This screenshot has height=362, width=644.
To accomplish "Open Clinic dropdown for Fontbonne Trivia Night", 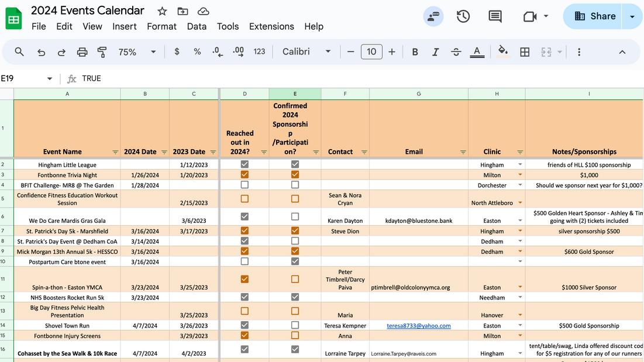I will [x=520, y=175].
